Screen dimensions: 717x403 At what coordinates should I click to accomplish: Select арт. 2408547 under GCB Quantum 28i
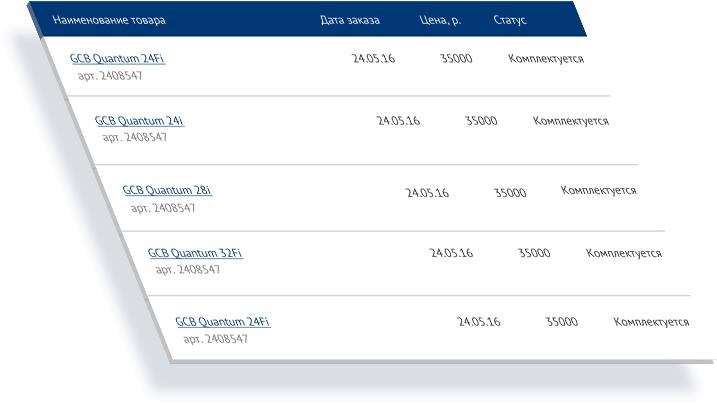[163, 208]
